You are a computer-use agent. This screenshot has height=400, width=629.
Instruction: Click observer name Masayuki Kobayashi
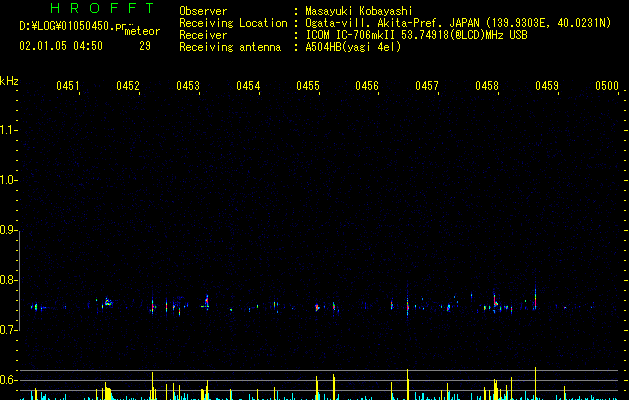pos(359,11)
